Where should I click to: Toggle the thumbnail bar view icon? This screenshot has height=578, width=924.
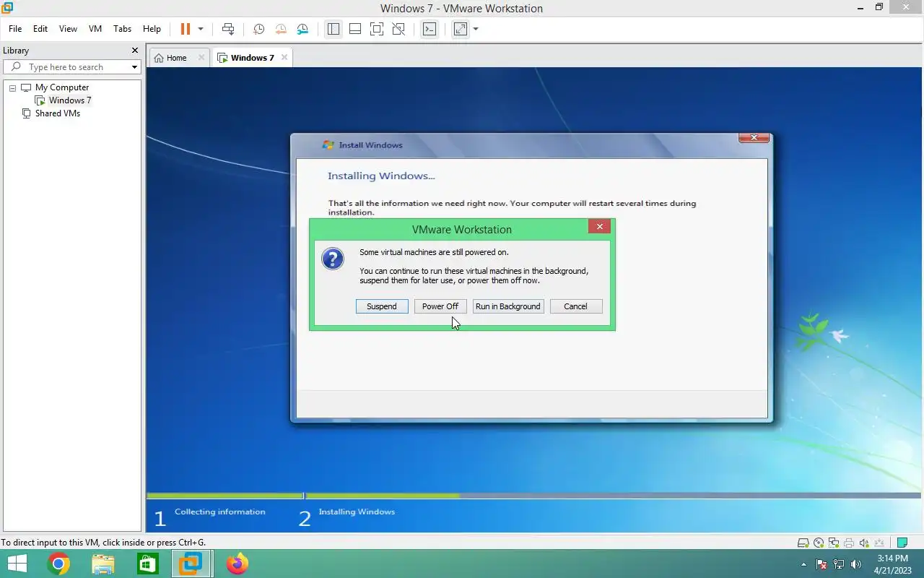coord(355,29)
